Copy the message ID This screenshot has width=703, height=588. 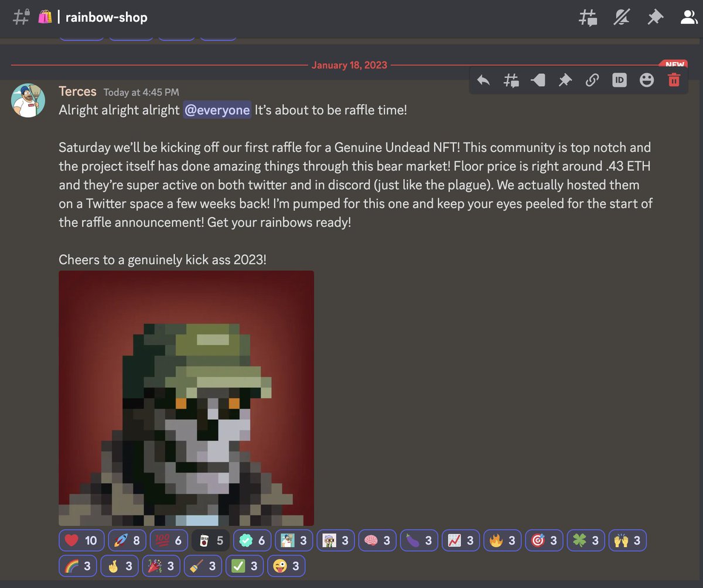coord(619,80)
